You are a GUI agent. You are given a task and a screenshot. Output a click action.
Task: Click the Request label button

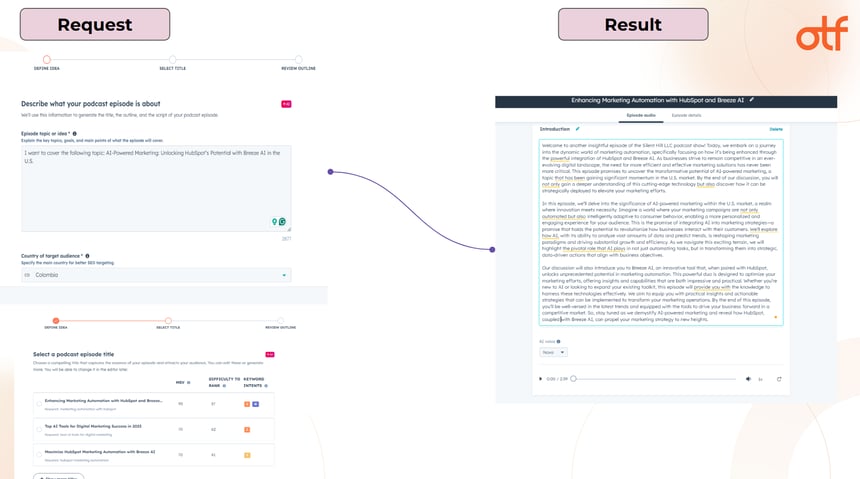click(x=95, y=25)
